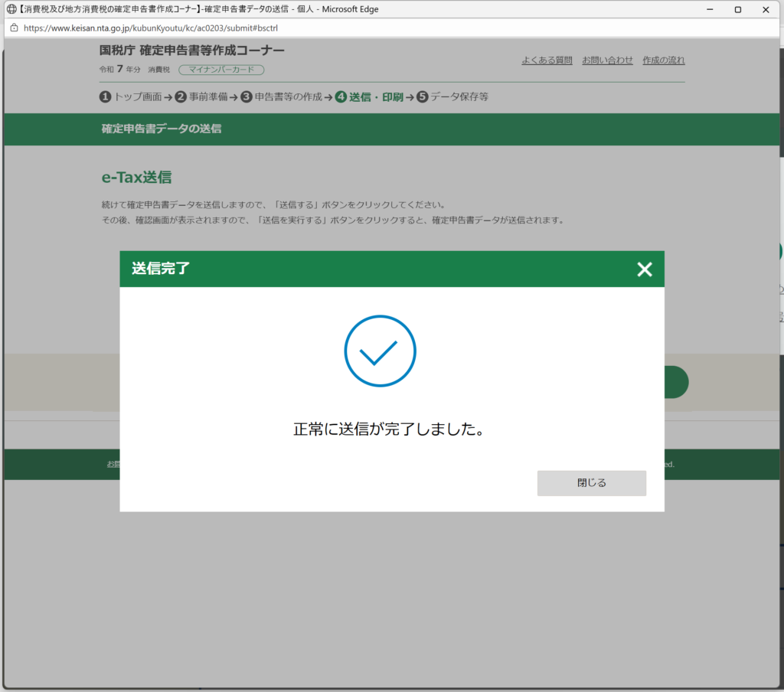
Task: Select step 2 事前準備
Action: tap(202, 97)
